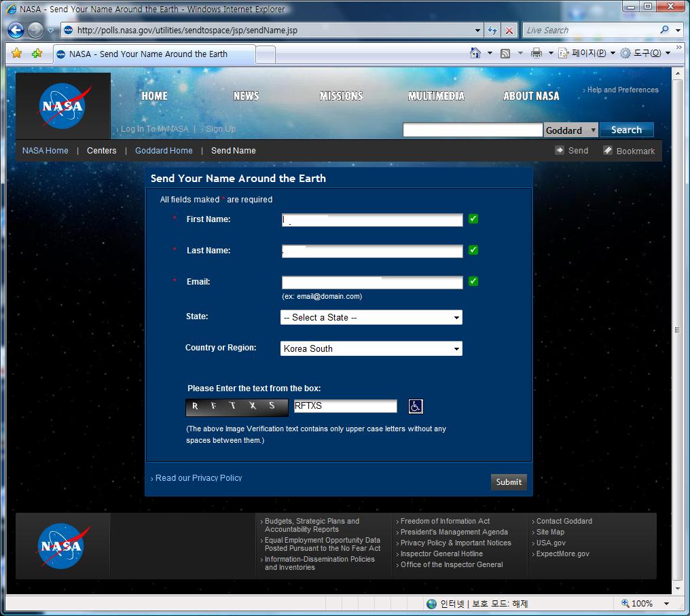The width and height of the screenshot is (690, 616).
Task: Select the NASA Send Your Name tab
Action: tap(154, 54)
